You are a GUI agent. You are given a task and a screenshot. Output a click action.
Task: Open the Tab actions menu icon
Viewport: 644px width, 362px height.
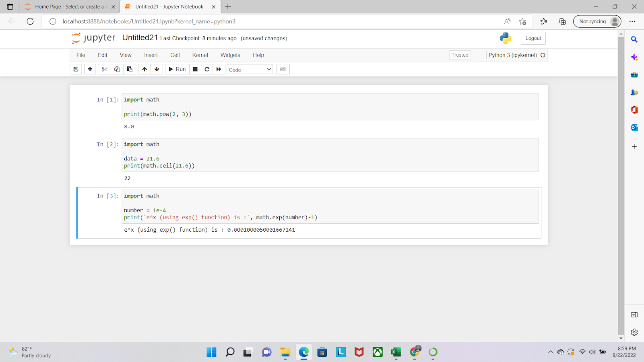(x=10, y=7)
